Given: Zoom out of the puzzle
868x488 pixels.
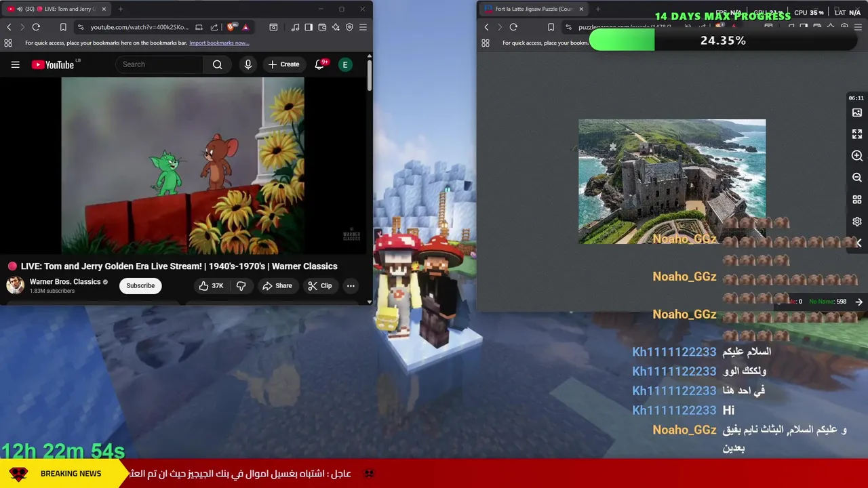Looking at the screenshot, I should click(857, 178).
